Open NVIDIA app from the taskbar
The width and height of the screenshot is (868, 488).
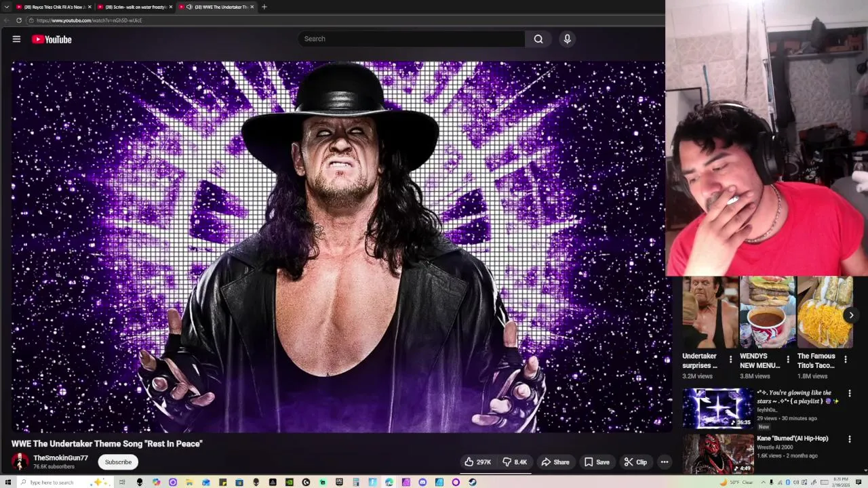click(290, 482)
